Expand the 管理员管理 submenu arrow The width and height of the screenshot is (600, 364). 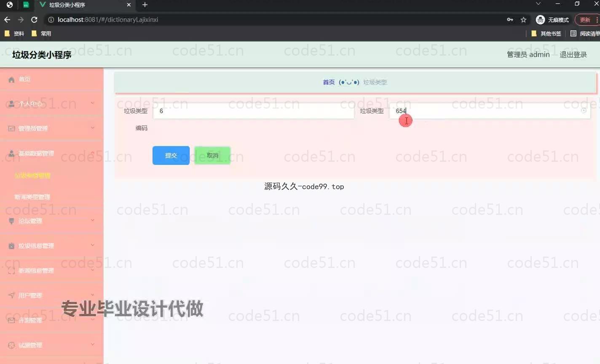click(x=92, y=128)
